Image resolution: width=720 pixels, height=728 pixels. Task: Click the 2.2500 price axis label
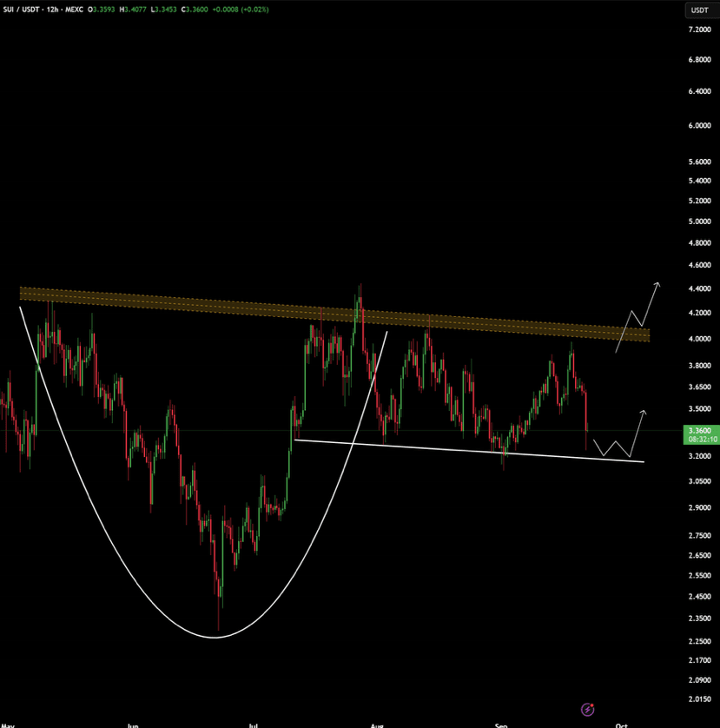click(699, 642)
